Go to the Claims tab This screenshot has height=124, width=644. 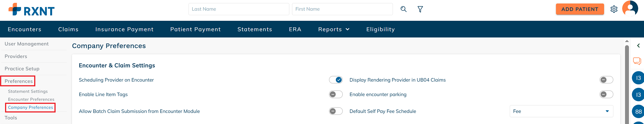coord(68,29)
